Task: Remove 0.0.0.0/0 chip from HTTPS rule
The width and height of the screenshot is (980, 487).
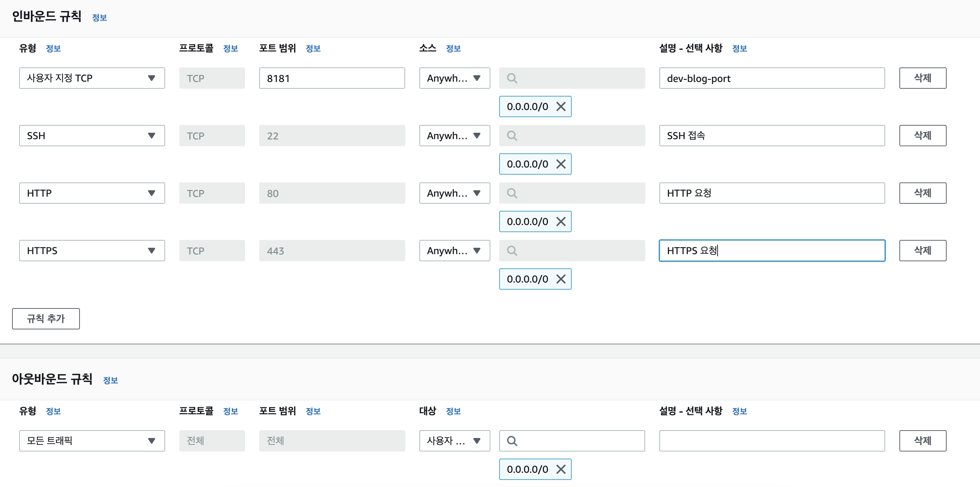Action: (x=561, y=279)
